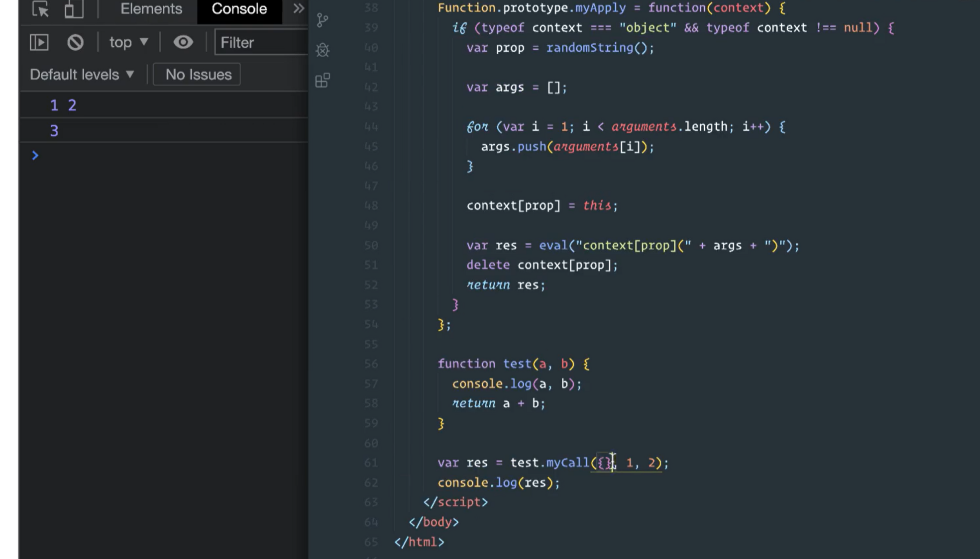This screenshot has width=980, height=559.
Task: Click the myCall method on line 61
Action: pyautogui.click(x=567, y=463)
